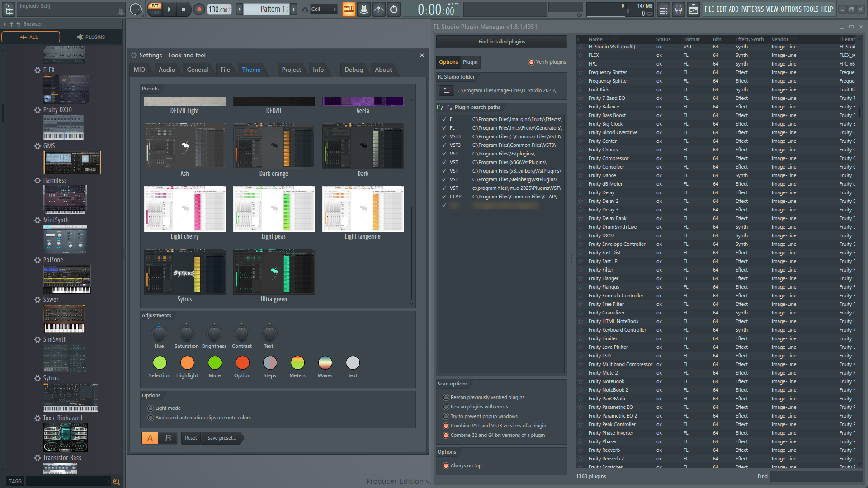Image resolution: width=868 pixels, height=488 pixels.
Task: Stop playback with the stop button
Action: 183,9
